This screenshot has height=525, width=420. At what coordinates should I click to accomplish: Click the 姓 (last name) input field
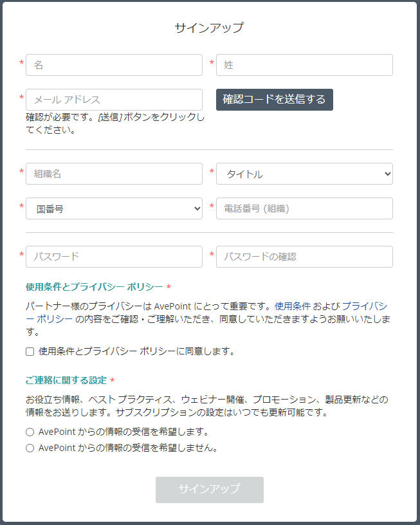click(304, 65)
